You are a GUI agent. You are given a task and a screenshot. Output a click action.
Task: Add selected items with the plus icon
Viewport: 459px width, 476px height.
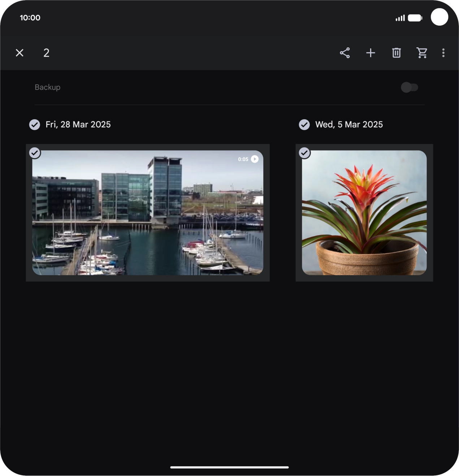[x=371, y=53]
